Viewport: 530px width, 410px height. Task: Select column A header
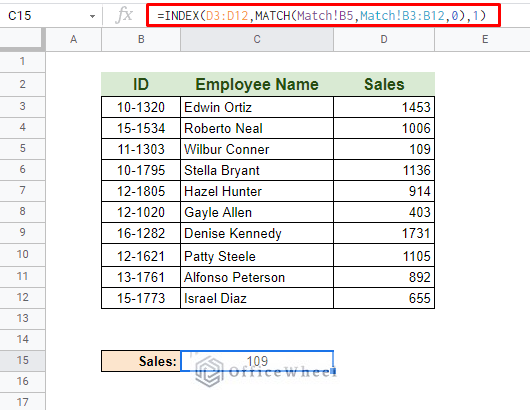73,40
